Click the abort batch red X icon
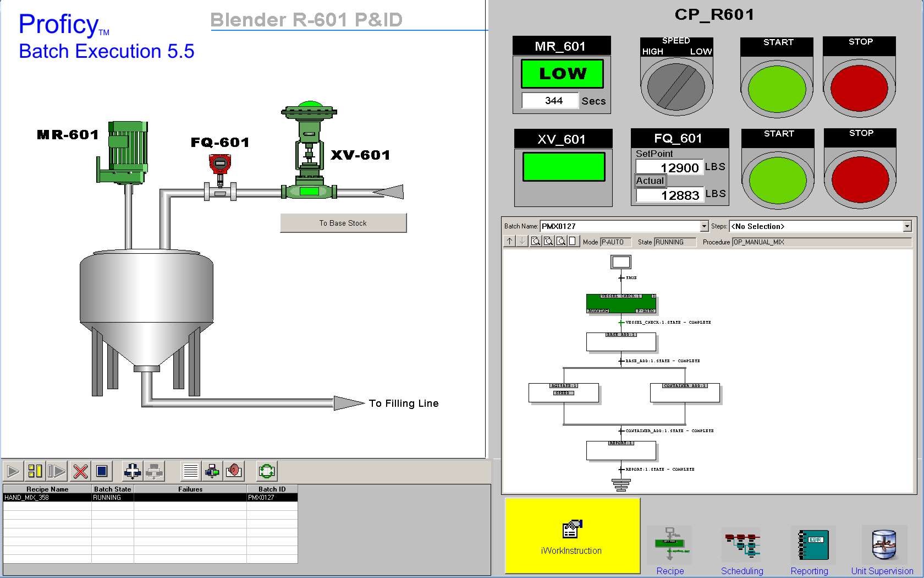Viewport: 924px width, 578px height. coord(80,471)
